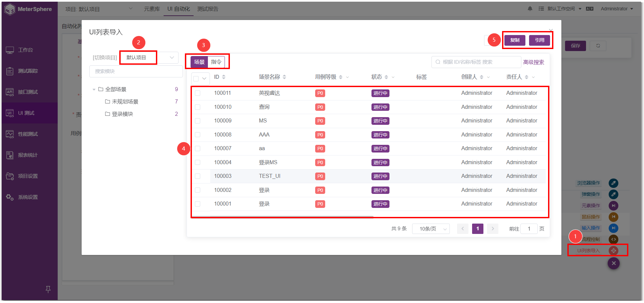Collapse the 全部场景 tree node
Image resolution: width=644 pixels, height=303 pixels.
94,89
